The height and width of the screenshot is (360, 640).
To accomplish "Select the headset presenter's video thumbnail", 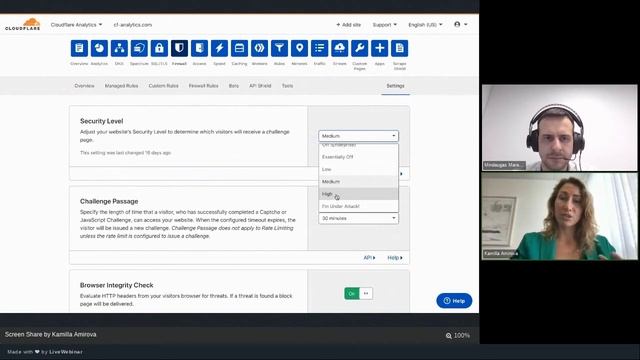I will 560,128.
